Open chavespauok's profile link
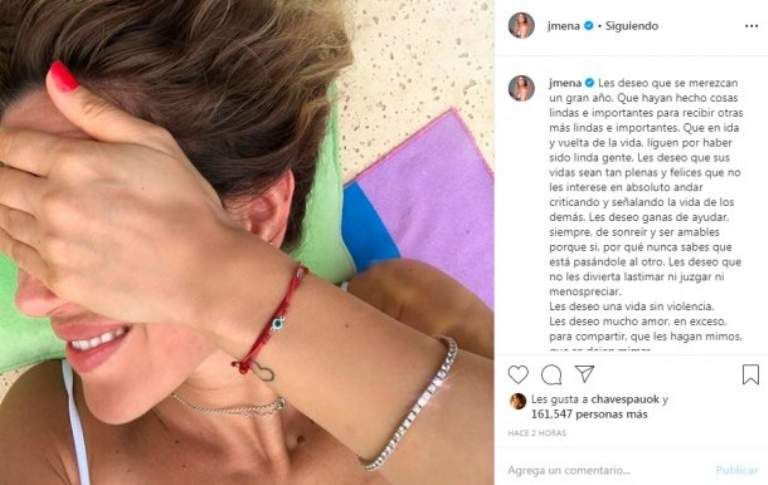The height and width of the screenshot is (485, 768). tap(625, 399)
